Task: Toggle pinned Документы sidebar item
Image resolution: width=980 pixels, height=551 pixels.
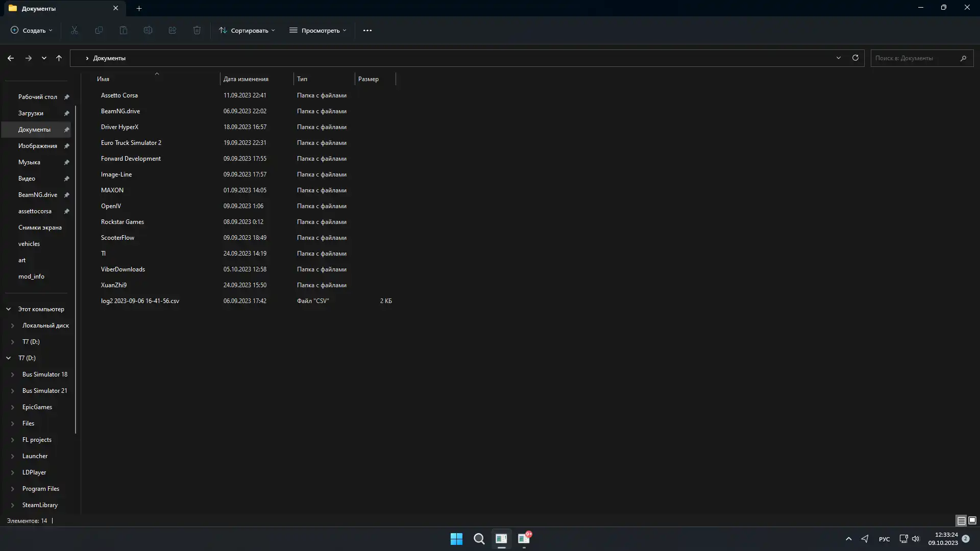Action: tap(67, 129)
